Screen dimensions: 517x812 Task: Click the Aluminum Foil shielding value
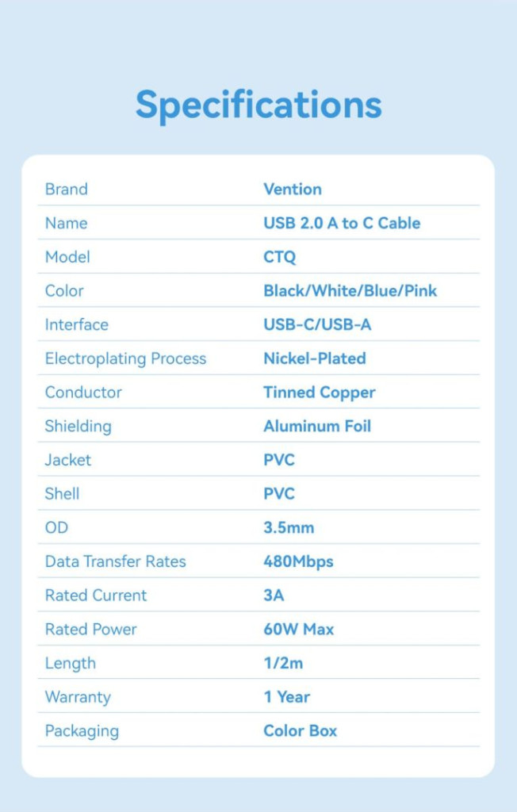317,427
